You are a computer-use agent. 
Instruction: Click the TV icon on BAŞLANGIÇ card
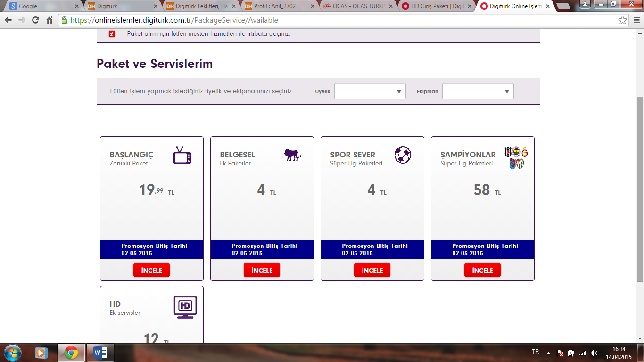pyautogui.click(x=182, y=155)
